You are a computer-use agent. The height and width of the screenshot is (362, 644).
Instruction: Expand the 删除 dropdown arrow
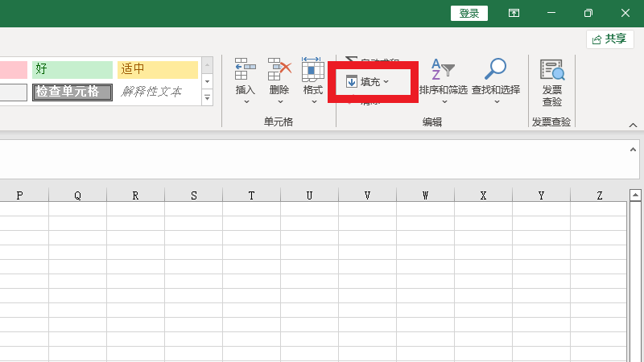(x=279, y=102)
